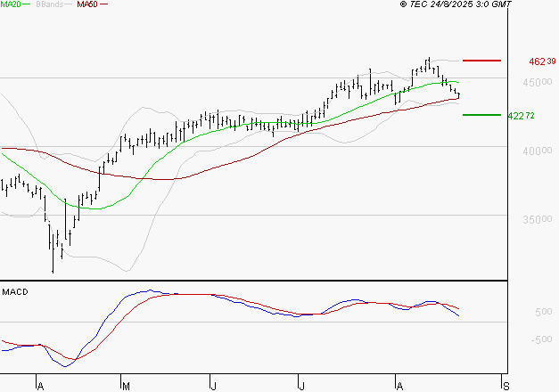Screen dimensions: 559x392
Task: Select the green MA20 legend line swatch
Action: (29, 5)
